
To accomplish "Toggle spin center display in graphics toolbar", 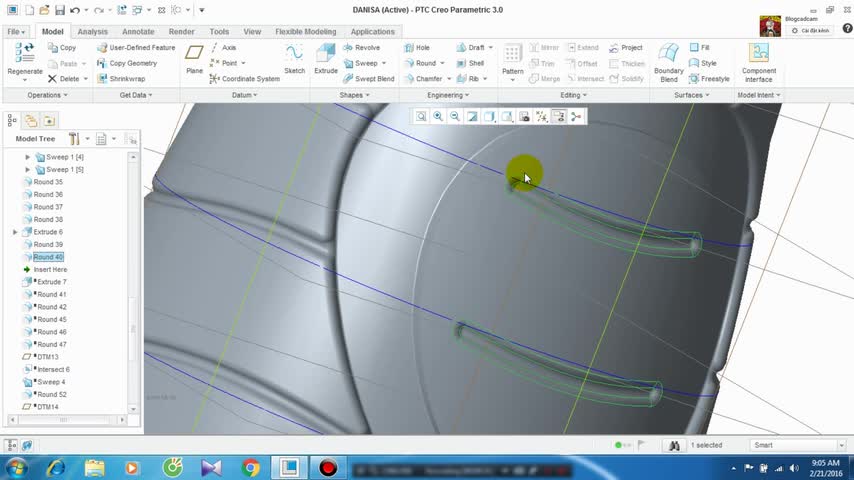I will coord(576,117).
